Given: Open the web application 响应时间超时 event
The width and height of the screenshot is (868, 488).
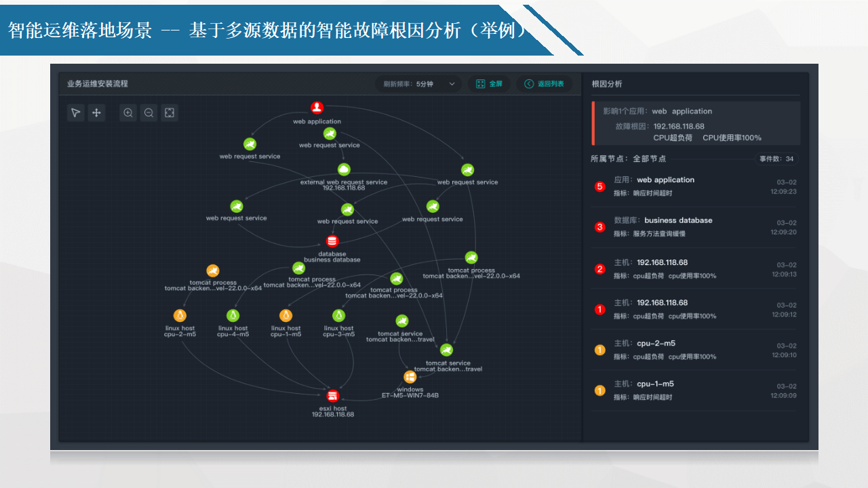Looking at the screenshot, I should [x=695, y=186].
